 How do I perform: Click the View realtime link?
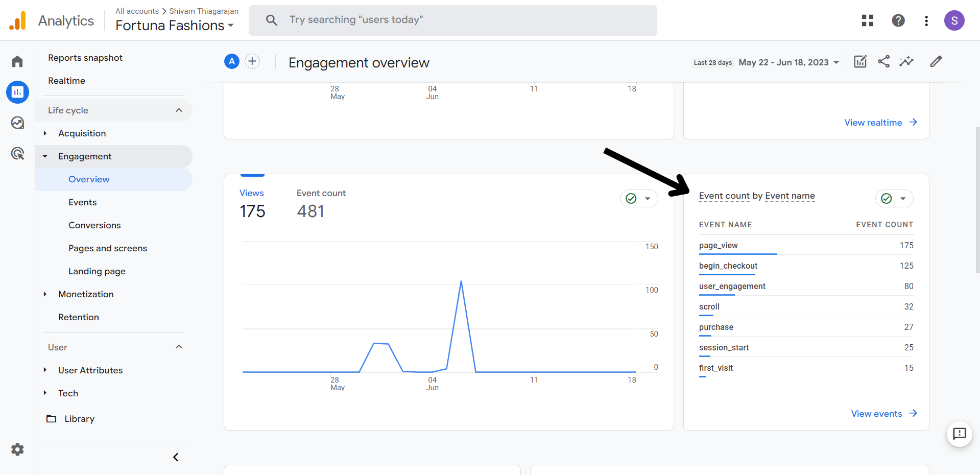coord(880,123)
